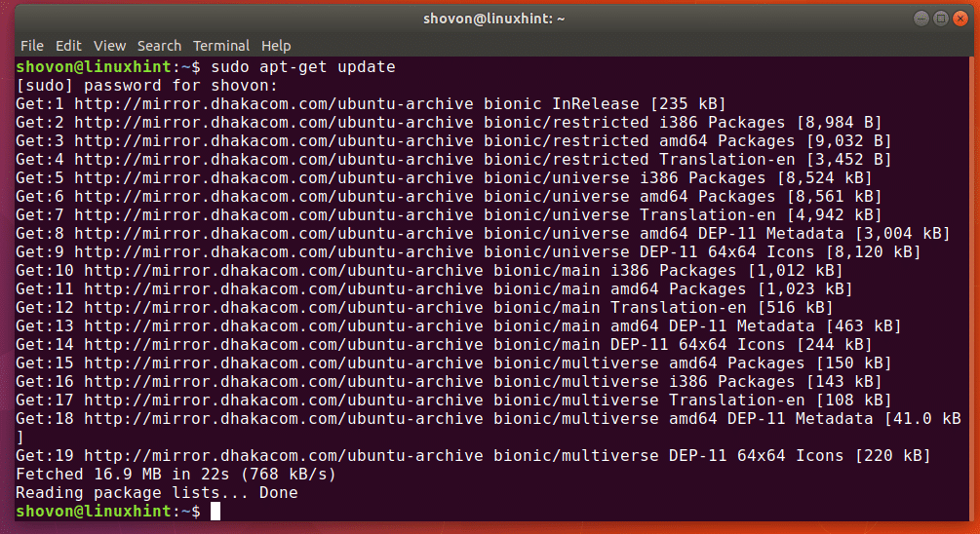Click the Get:16 multiverse i386 Packages line

[x=449, y=382]
